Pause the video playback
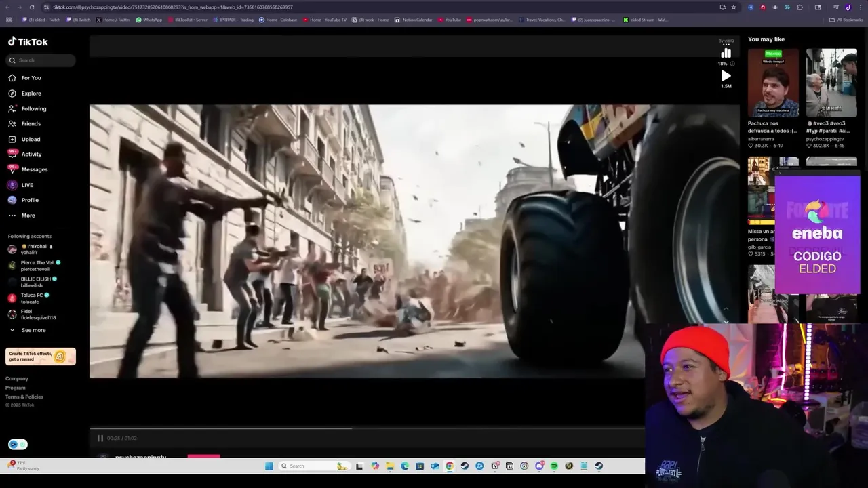Viewport: 868px width, 488px height. click(100, 439)
